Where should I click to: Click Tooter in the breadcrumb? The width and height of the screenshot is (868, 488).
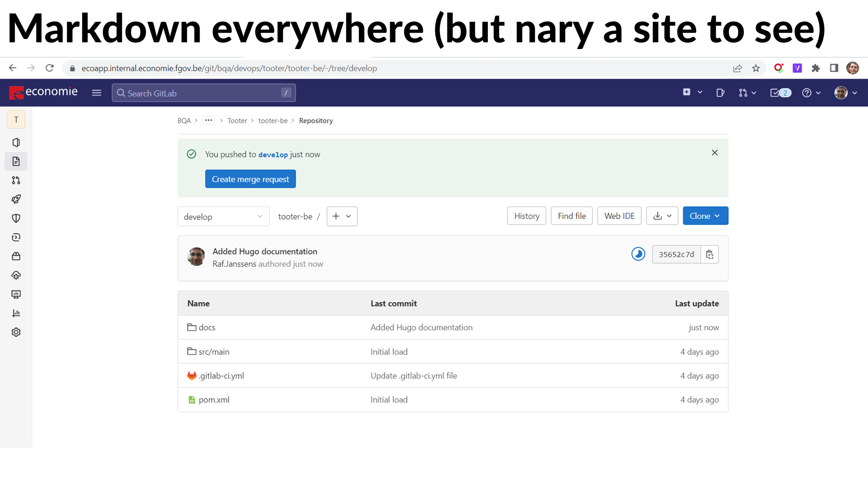[x=237, y=121]
